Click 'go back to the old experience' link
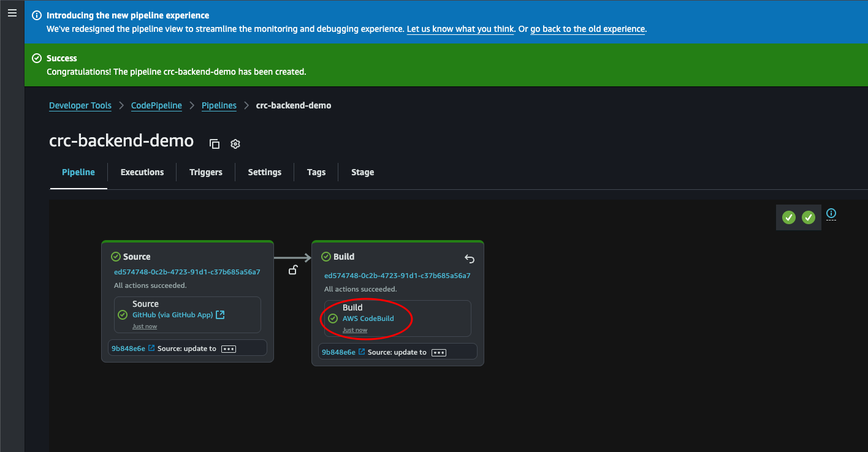 pyautogui.click(x=587, y=29)
